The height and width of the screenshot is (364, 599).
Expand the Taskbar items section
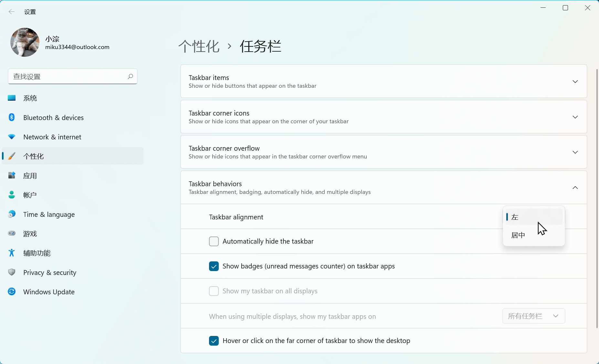(575, 81)
